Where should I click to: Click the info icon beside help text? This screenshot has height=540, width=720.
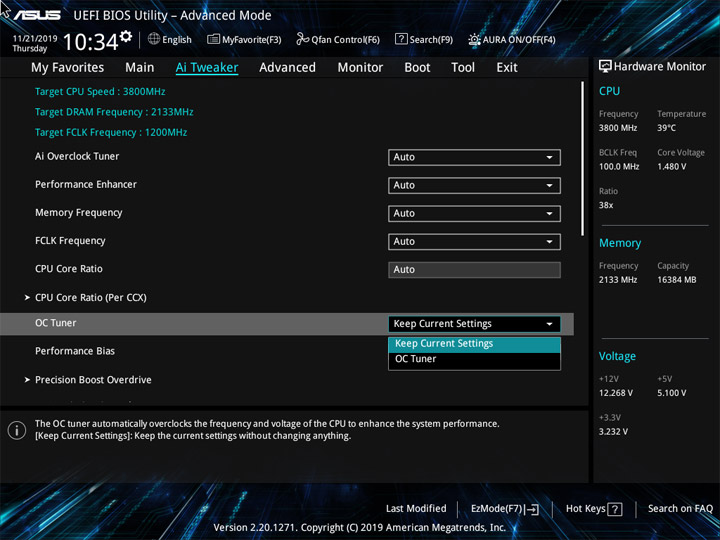[x=17, y=430]
